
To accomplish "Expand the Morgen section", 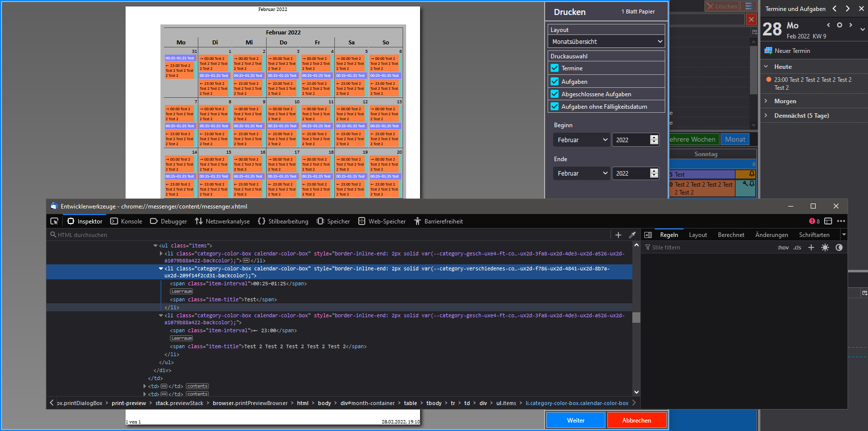I will (766, 101).
